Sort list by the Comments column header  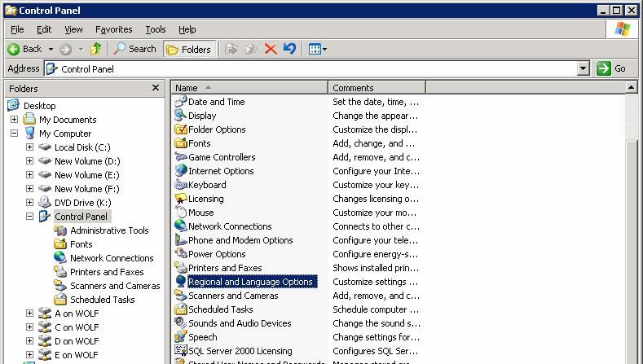click(376, 88)
